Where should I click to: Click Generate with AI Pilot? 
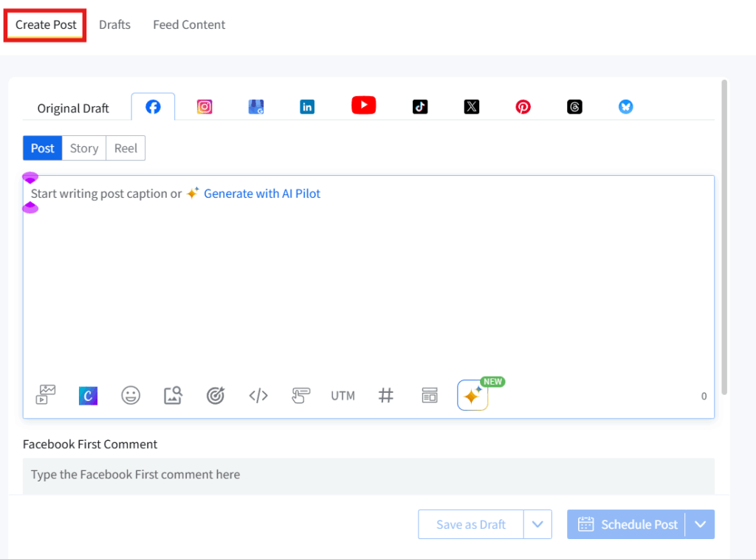coord(262,193)
